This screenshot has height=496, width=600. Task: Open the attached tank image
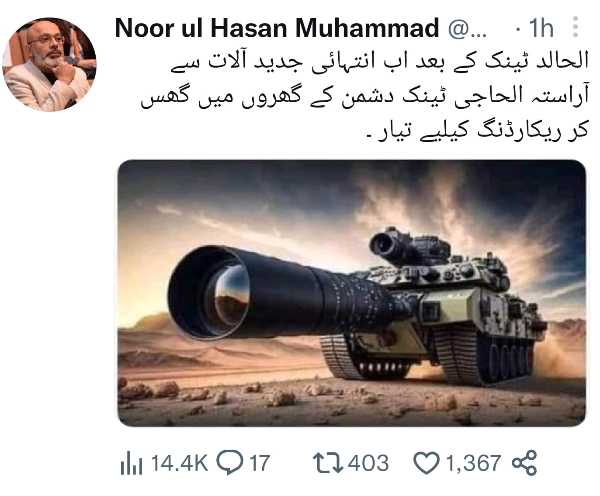pos(352,293)
